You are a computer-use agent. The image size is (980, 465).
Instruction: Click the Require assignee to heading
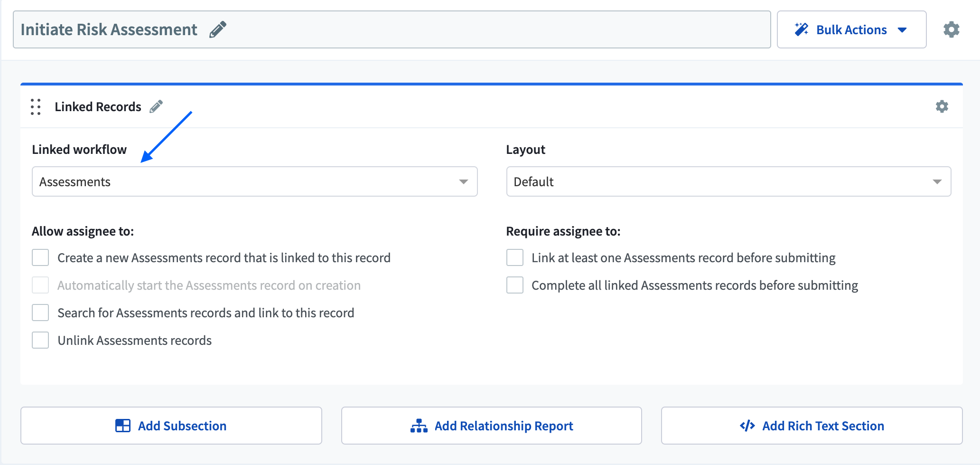[x=563, y=231]
